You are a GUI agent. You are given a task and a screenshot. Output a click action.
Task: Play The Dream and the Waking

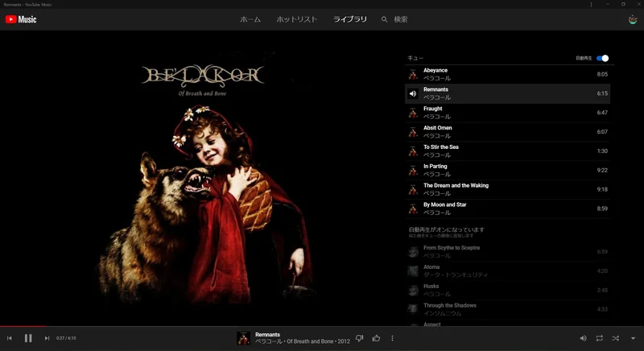click(x=507, y=190)
